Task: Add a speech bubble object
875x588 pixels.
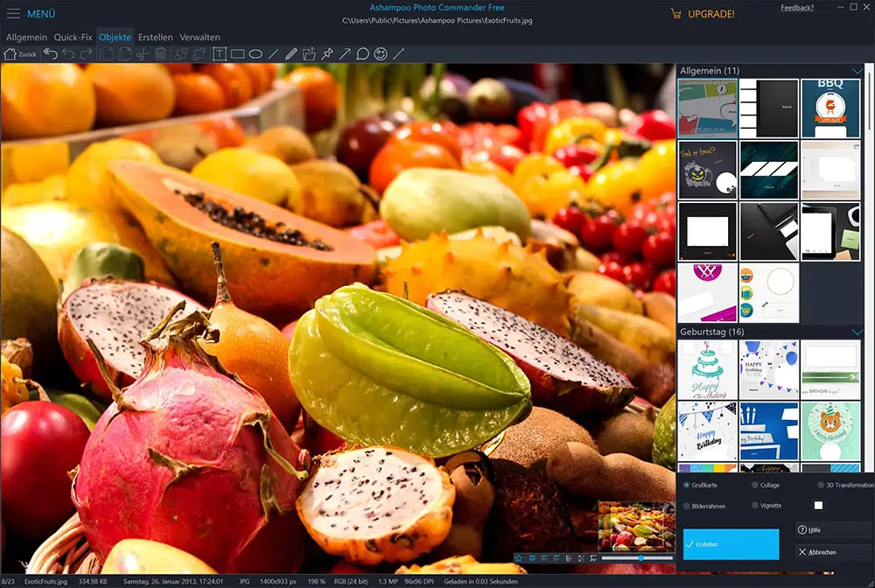Action: point(362,54)
